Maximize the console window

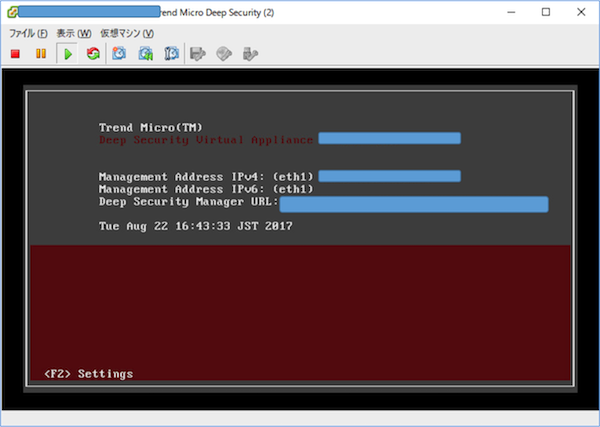click(546, 12)
